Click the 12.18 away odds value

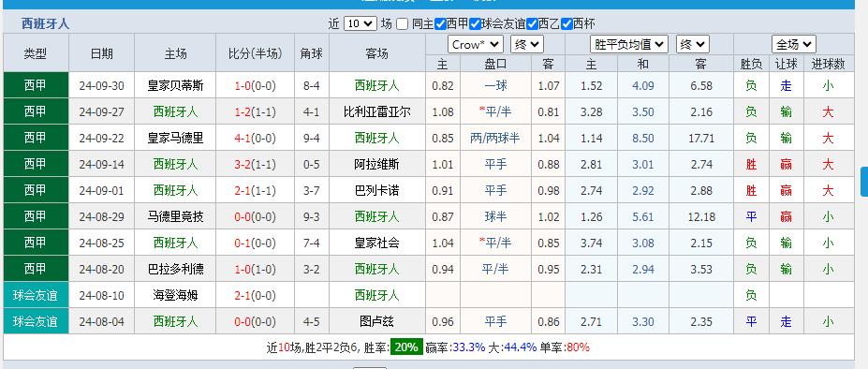[701, 216]
